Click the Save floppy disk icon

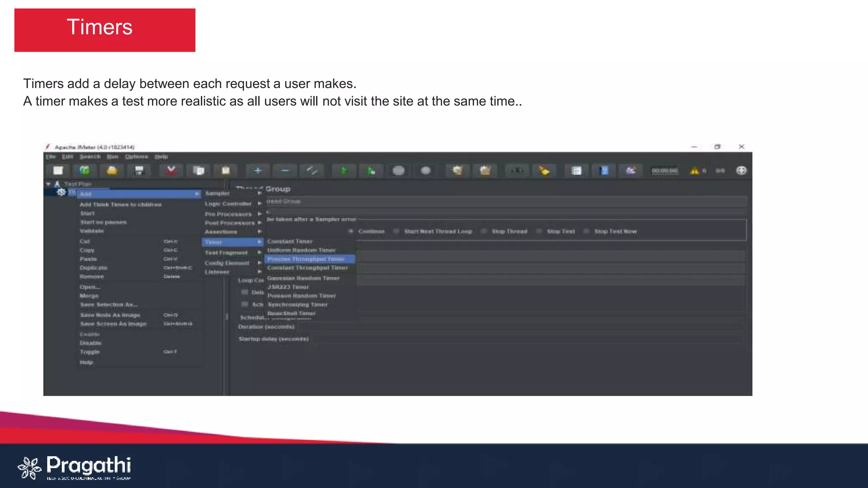pos(139,171)
